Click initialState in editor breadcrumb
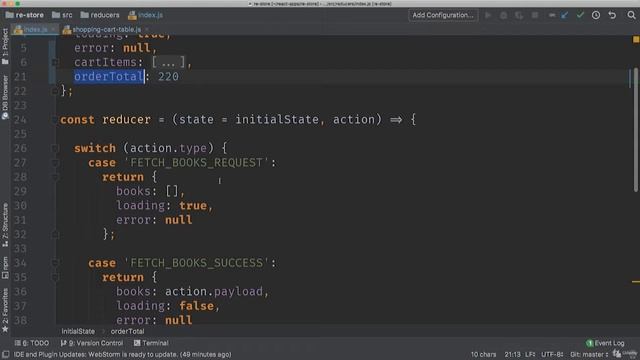Viewport: 640px width, 360px height. [x=78, y=331]
